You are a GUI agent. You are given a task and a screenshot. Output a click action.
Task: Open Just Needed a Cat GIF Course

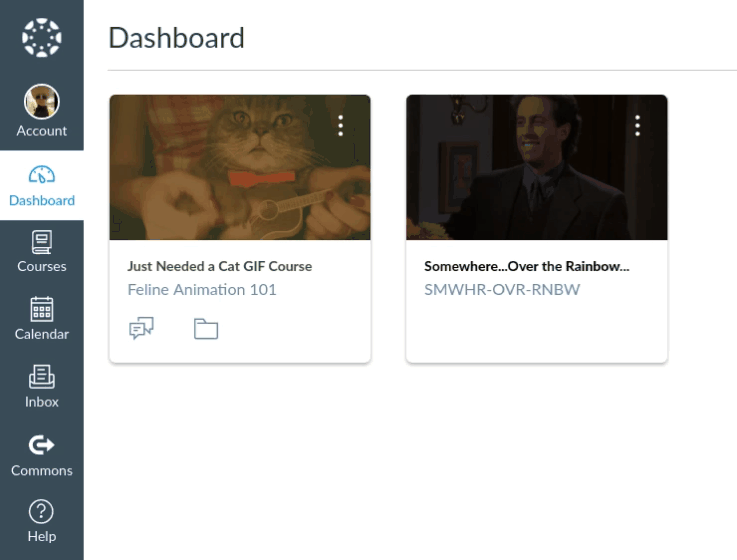(x=220, y=266)
